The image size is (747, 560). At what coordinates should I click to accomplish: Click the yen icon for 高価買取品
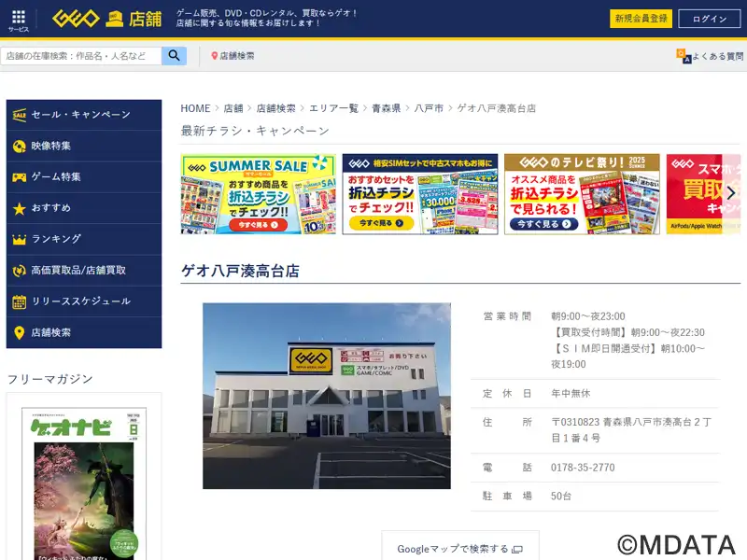[x=19, y=271]
